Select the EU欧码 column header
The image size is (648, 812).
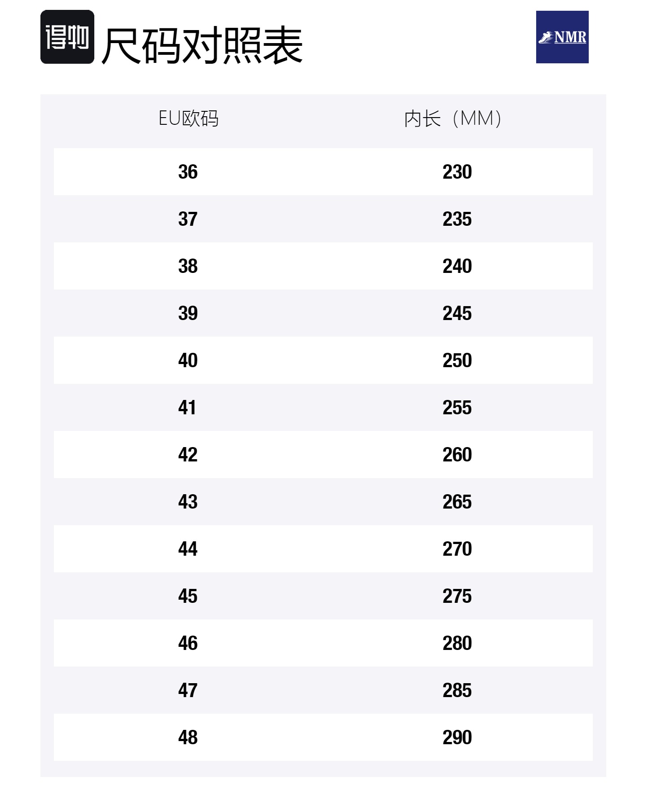pos(189,119)
